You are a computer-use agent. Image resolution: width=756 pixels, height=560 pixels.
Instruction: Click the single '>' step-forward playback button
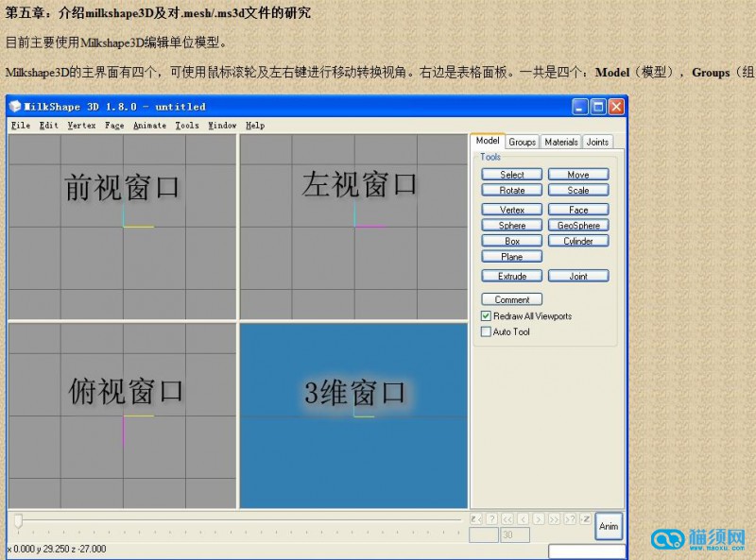539,519
